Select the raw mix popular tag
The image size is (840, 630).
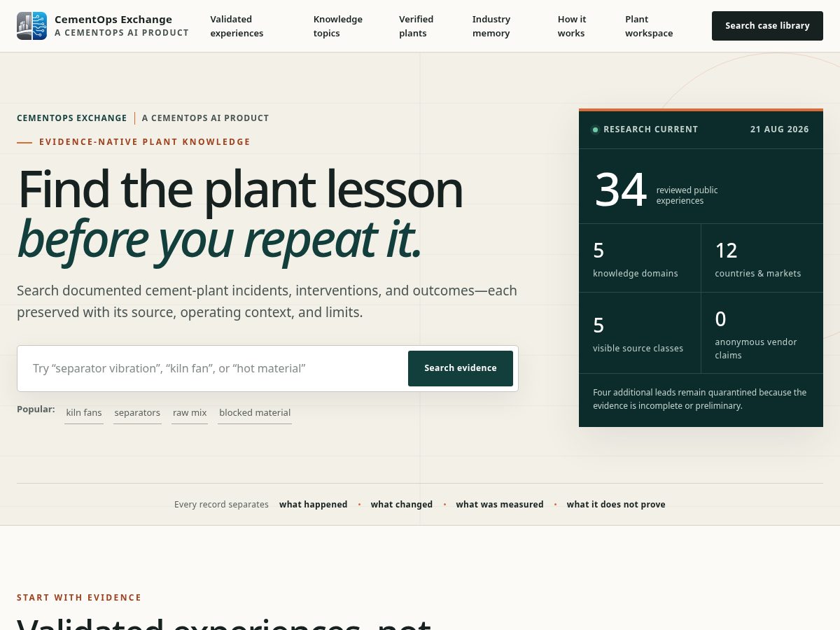pos(190,413)
